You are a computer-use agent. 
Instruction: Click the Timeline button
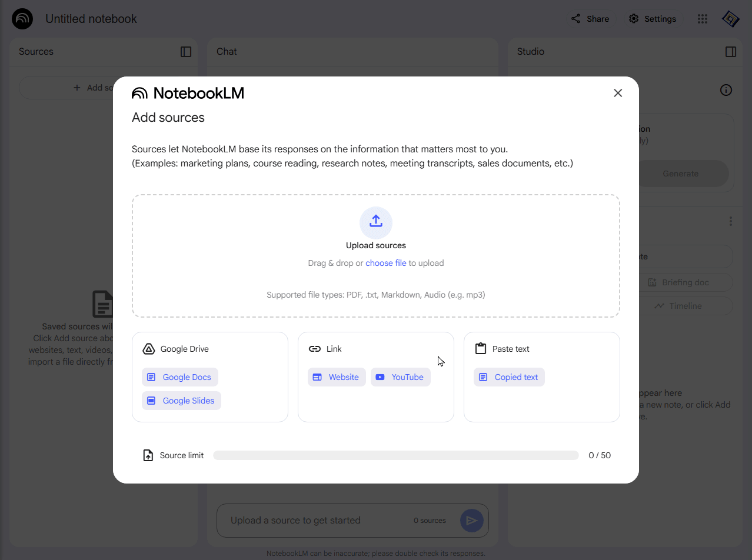678,306
